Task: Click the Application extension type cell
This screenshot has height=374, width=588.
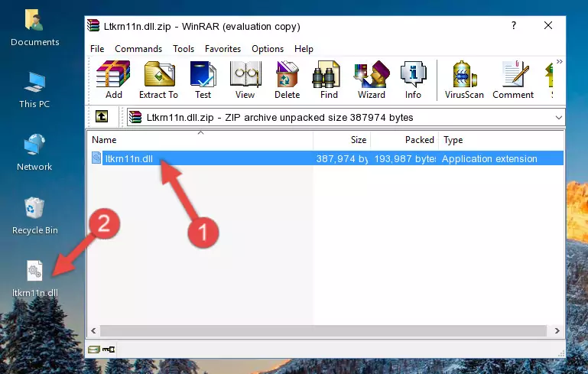Action: click(x=489, y=158)
